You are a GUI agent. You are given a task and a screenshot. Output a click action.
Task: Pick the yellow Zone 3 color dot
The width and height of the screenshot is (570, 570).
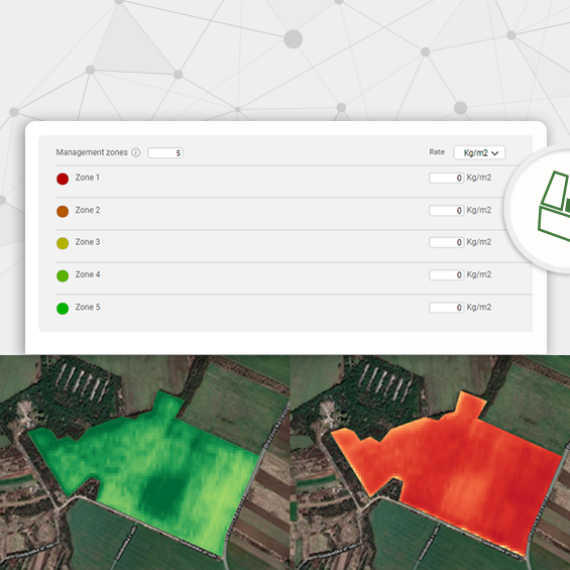(x=63, y=243)
